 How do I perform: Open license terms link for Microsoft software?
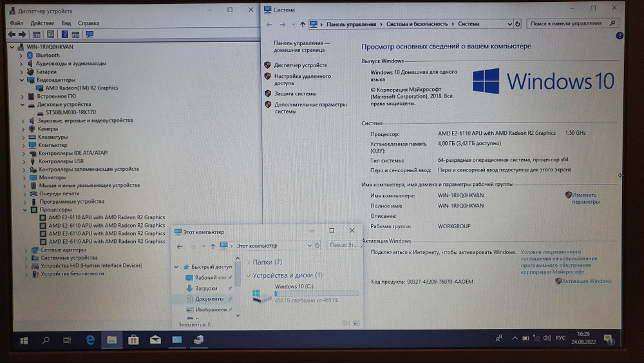[x=559, y=262]
